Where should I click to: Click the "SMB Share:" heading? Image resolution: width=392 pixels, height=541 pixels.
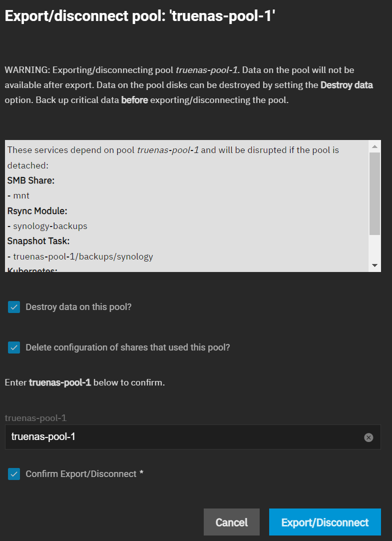point(31,180)
